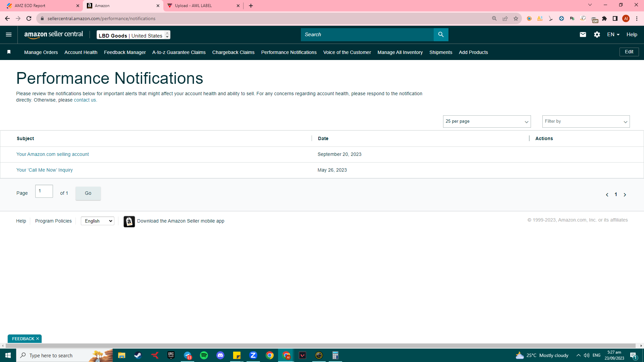The height and width of the screenshot is (362, 644).
Task: Open 'Your Amazon.com selling account' notification
Action: (x=53, y=155)
